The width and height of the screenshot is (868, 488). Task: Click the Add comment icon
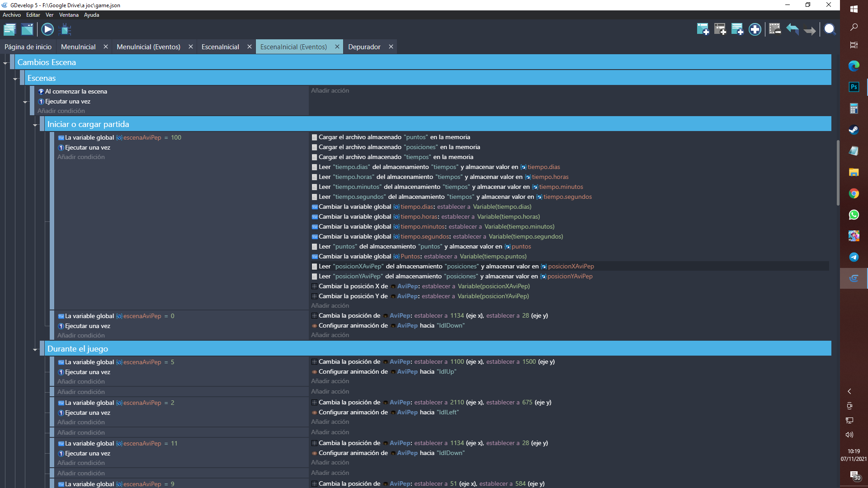tap(737, 30)
